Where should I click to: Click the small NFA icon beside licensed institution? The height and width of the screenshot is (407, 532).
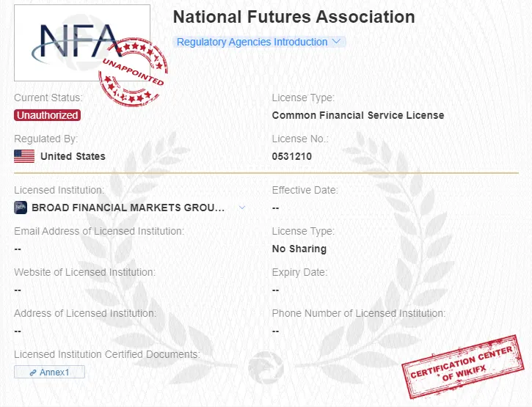pos(21,208)
